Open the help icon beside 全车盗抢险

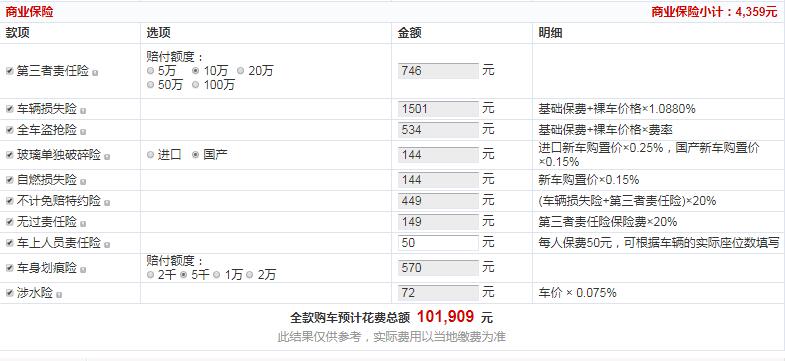(83, 132)
